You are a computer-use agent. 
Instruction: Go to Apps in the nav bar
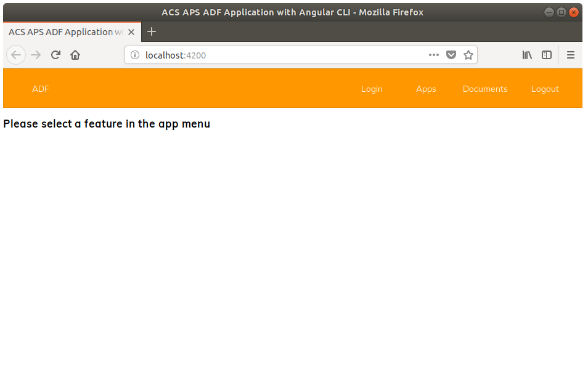(x=426, y=89)
